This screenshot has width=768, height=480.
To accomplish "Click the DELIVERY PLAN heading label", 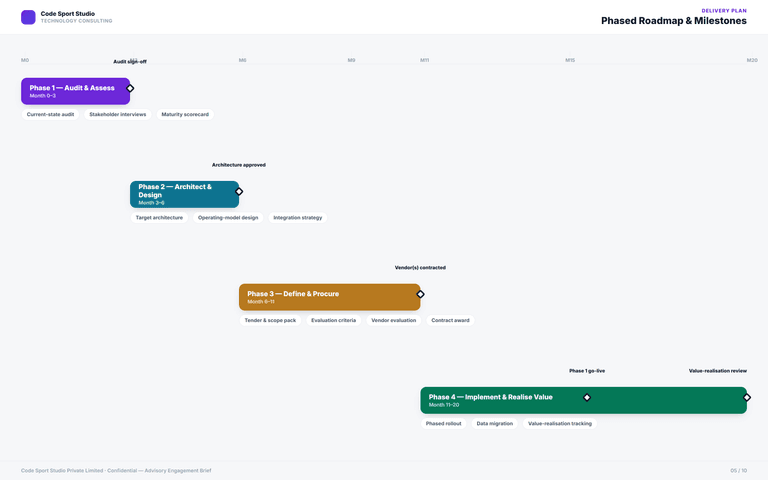I will (x=724, y=10).
